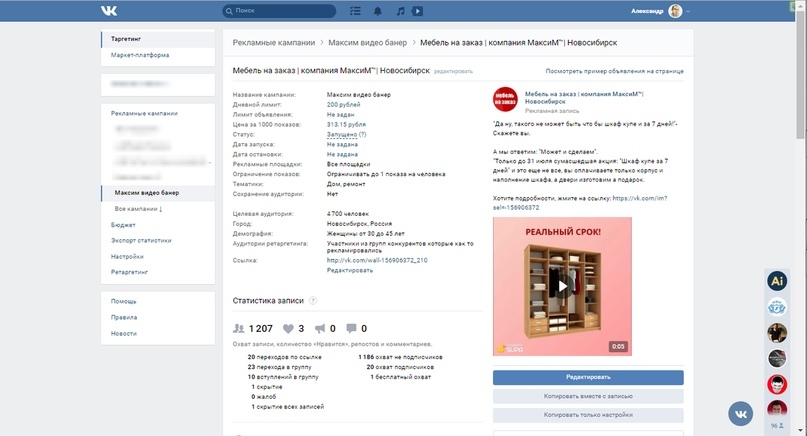The image size is (807, 436).
Task: Click the Ai round icon in side panel
Action: click(777, 281)
